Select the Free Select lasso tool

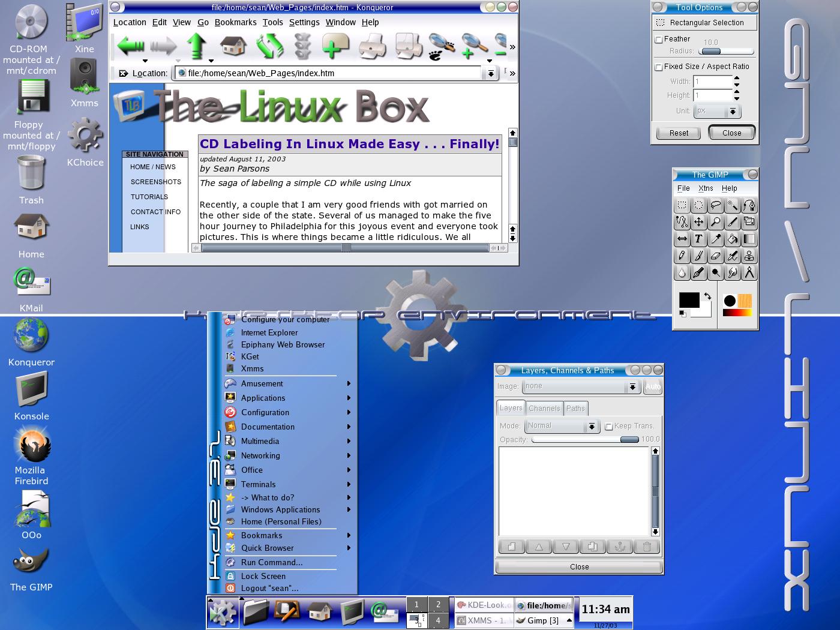coord(716,205)
